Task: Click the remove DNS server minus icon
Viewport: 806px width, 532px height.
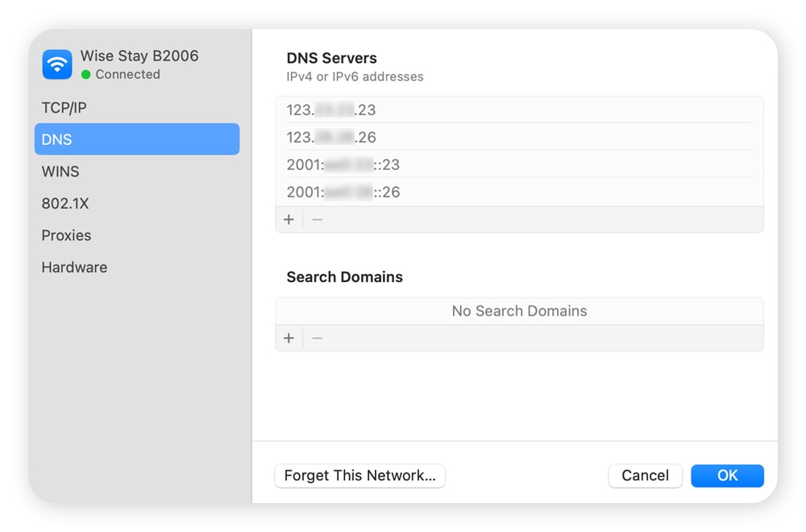Action: pyautogui.click(x=316, y=218)
